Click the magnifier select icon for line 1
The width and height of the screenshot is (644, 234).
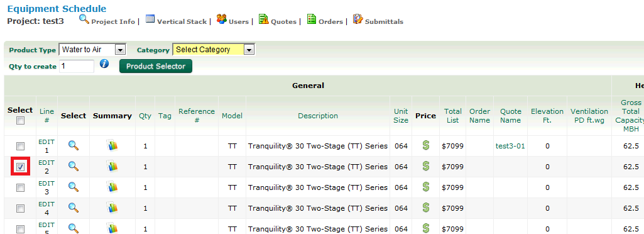pos(74,145)
